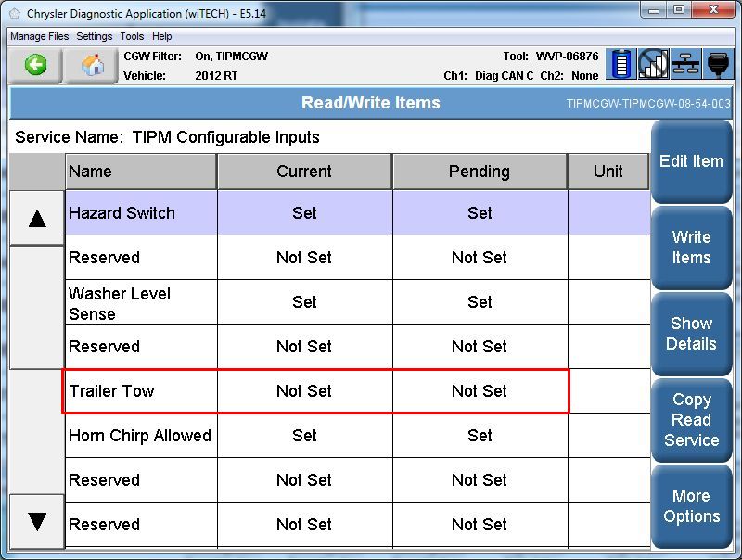Click the scrollbar thumb between the arrows

pyautogui.click(x=37, y=307)
